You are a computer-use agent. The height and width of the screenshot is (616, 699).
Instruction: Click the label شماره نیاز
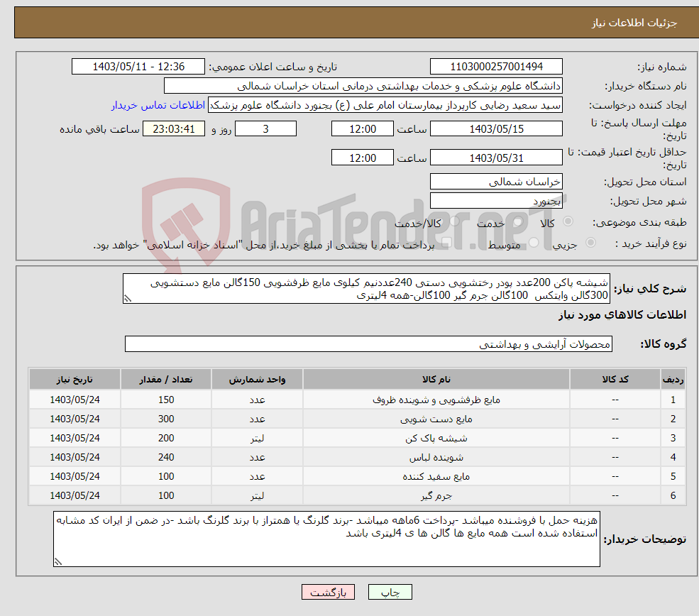(x=662, y=67)
